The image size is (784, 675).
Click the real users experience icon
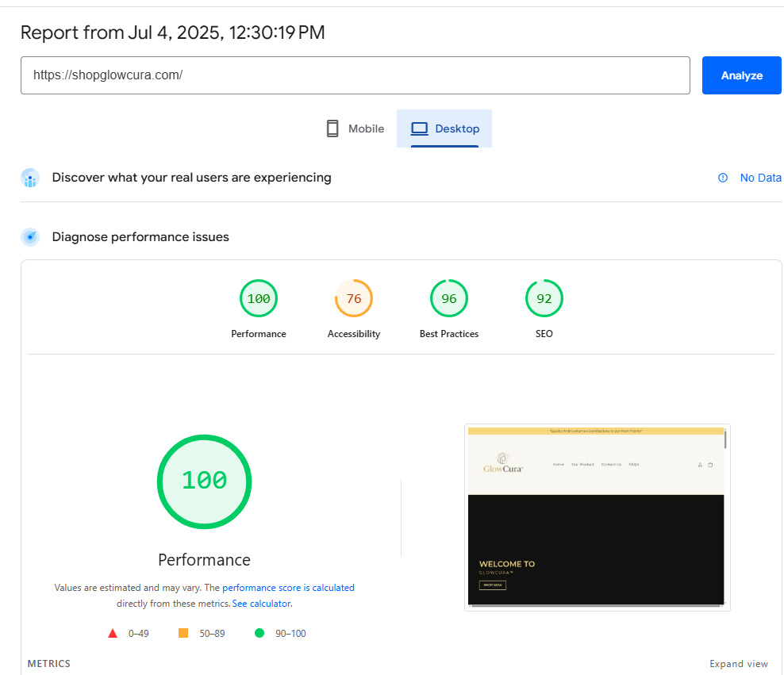tap(30, 178)
